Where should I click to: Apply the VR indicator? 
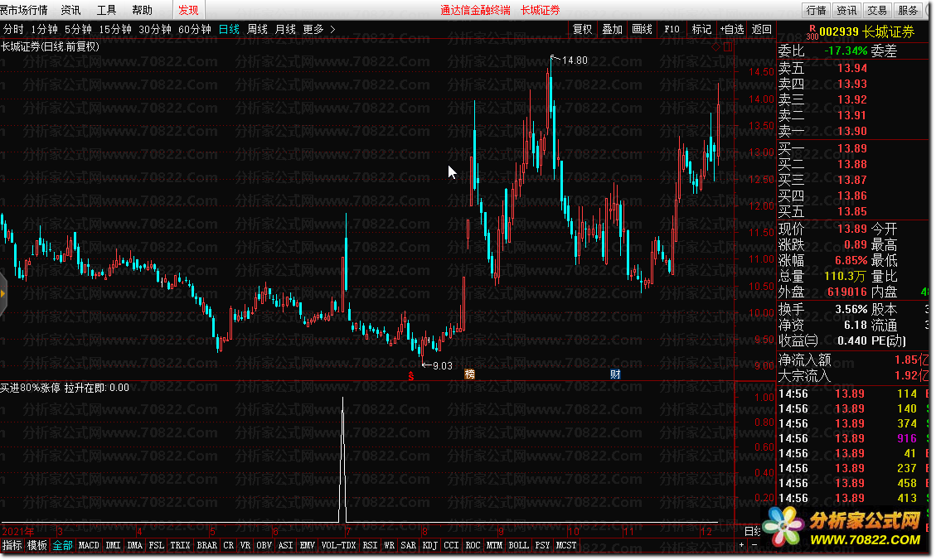coord(245,545)
